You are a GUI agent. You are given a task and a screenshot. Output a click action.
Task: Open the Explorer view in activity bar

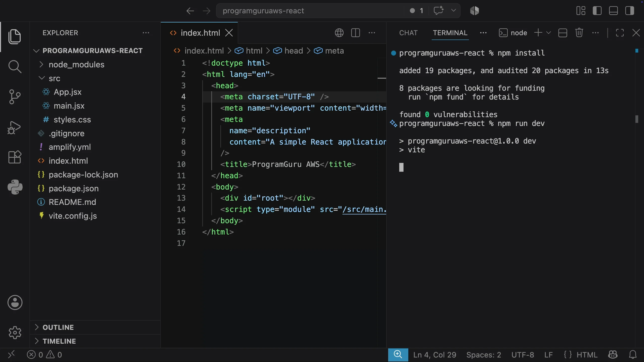[x=15, y=37]
